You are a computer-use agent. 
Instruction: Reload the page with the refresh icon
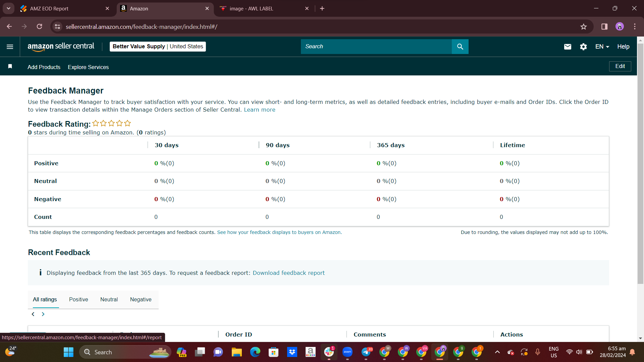[39, 26]
